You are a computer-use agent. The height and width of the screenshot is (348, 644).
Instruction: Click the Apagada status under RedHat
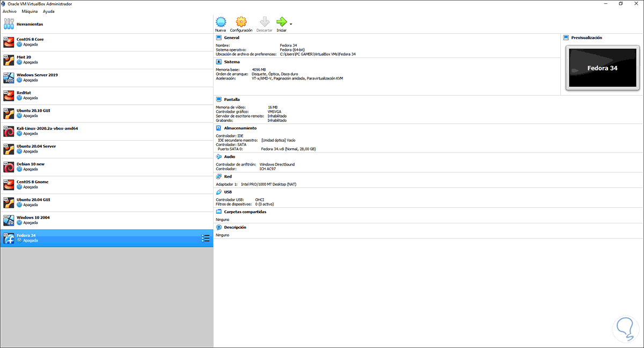(x=31, y=98)
